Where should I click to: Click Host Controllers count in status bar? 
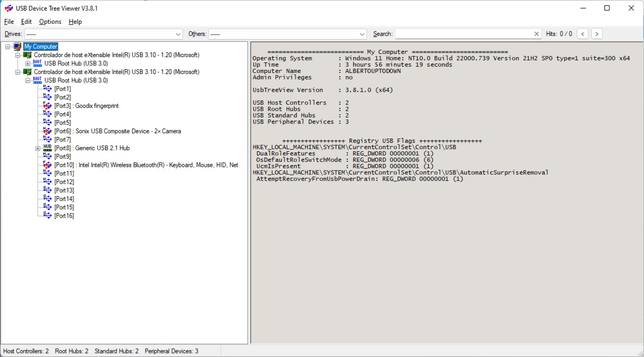[x=26, y=351]
